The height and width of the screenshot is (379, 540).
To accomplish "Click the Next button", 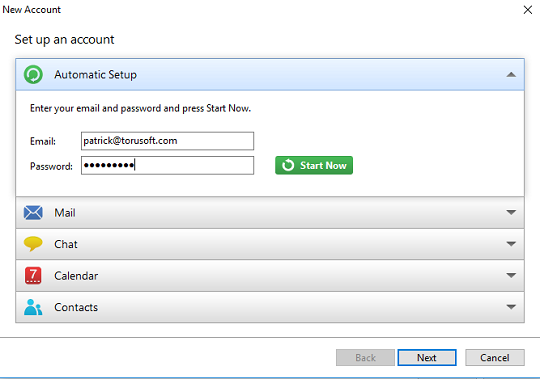I will 427,358.
